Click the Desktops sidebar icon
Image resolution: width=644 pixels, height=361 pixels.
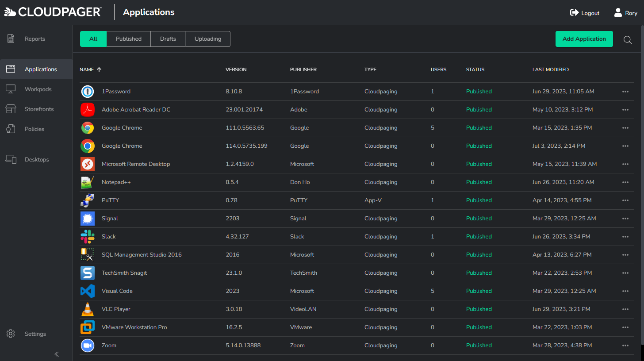coord(11,160)
